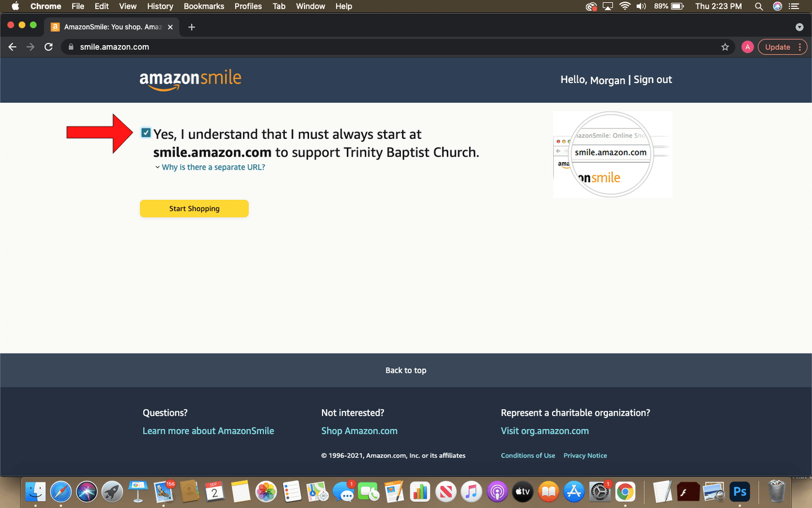Uncheck the smile.amazon.com acknowledgment checkbox
This screenshot has height=508, width=812.
coord(146,133)
